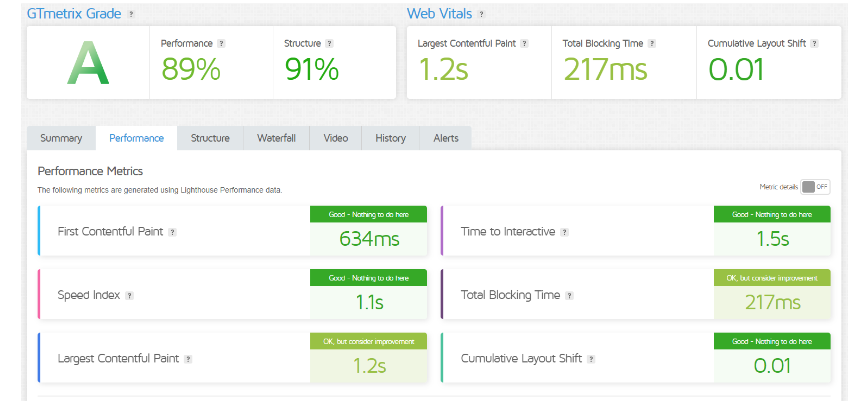
Task: Select the Performance tab
Action: click(136, 138)
